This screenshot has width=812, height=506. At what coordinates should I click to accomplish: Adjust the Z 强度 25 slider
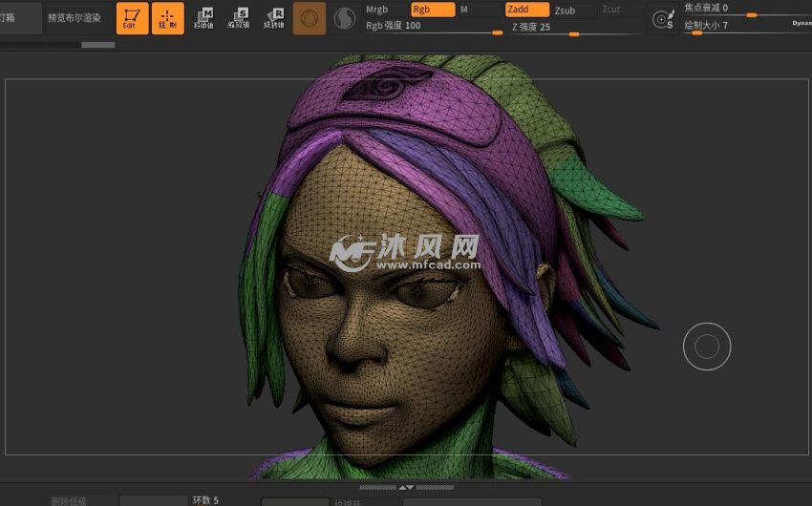[577, 28]
